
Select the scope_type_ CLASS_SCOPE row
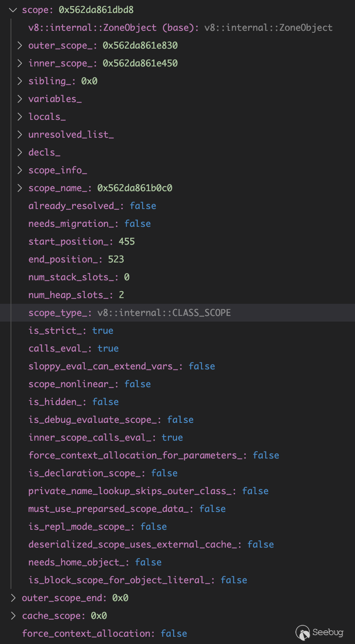click(x=130, y=313)
